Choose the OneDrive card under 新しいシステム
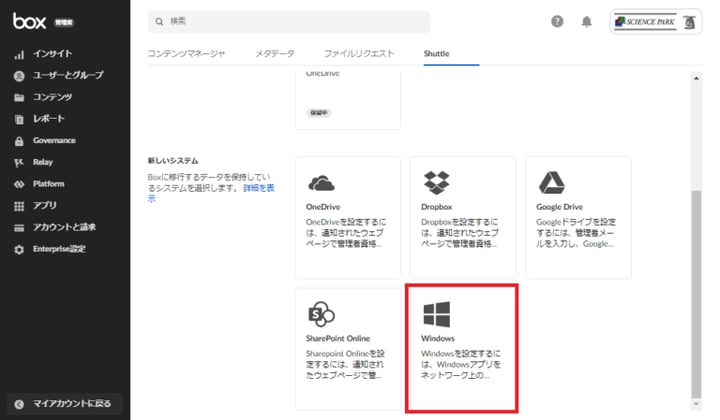This screenshot has height=420, width=720. pyautogui.click(x=348, y=215)
